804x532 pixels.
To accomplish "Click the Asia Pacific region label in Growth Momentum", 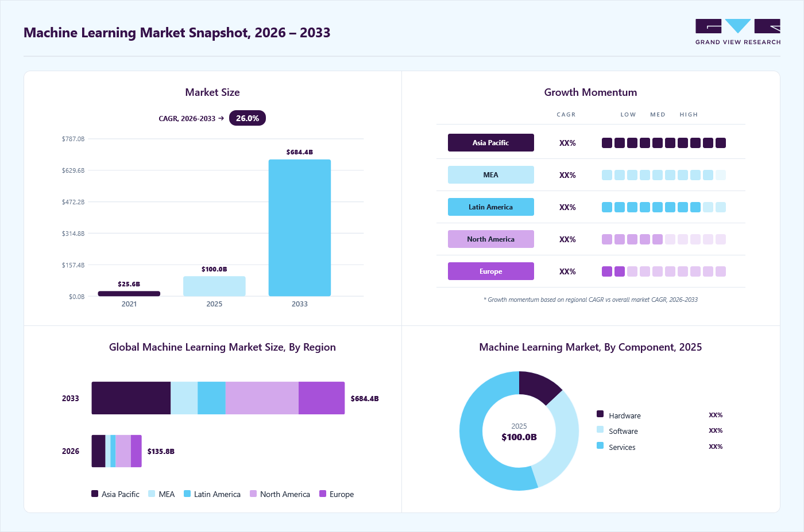I will click(x=491, y=143).
